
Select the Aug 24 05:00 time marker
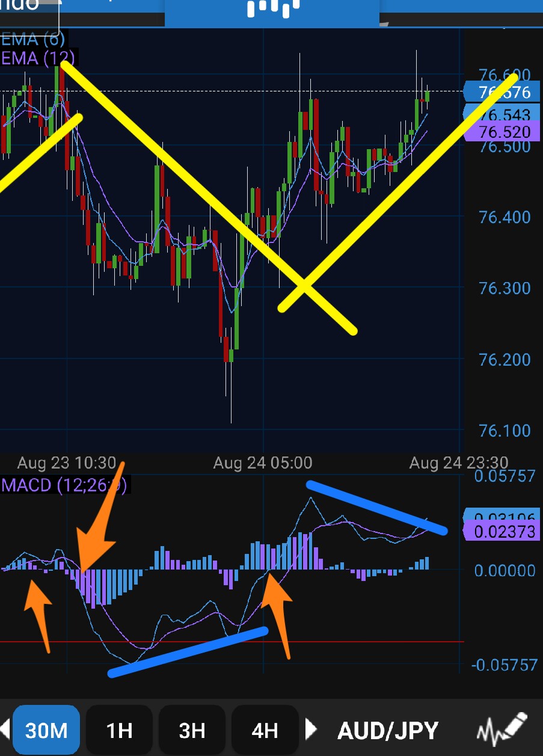263,463
